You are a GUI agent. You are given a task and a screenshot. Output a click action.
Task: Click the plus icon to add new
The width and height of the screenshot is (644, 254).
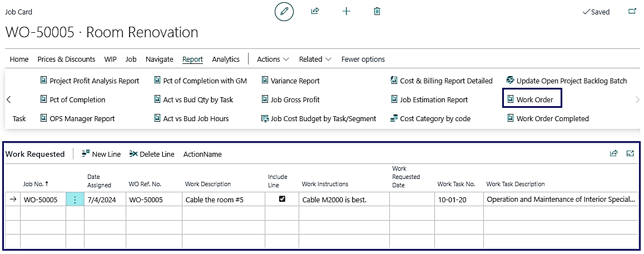point(346,11)
